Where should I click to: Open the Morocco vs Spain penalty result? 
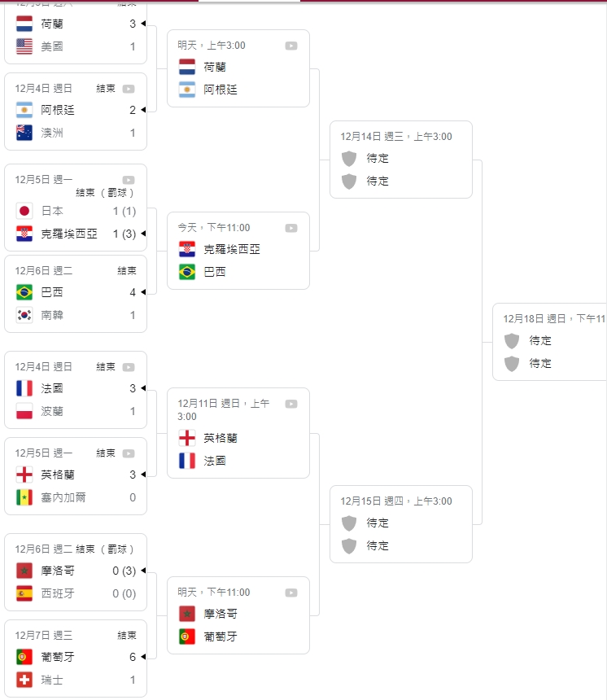tap(76, 572)
